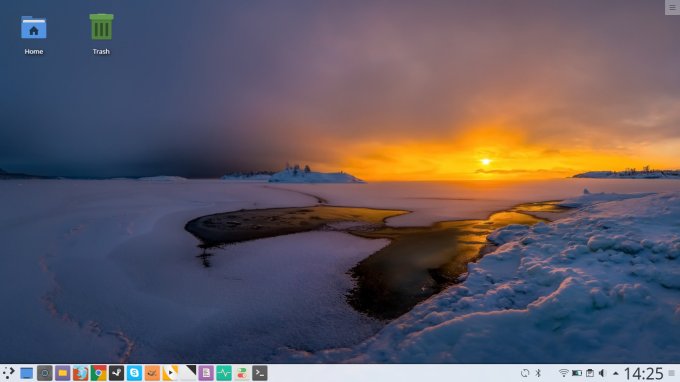Click the updates refresh icon in the system tray
Image resolution: width=680 pixels, height=382 pixels.
(525, 373)
